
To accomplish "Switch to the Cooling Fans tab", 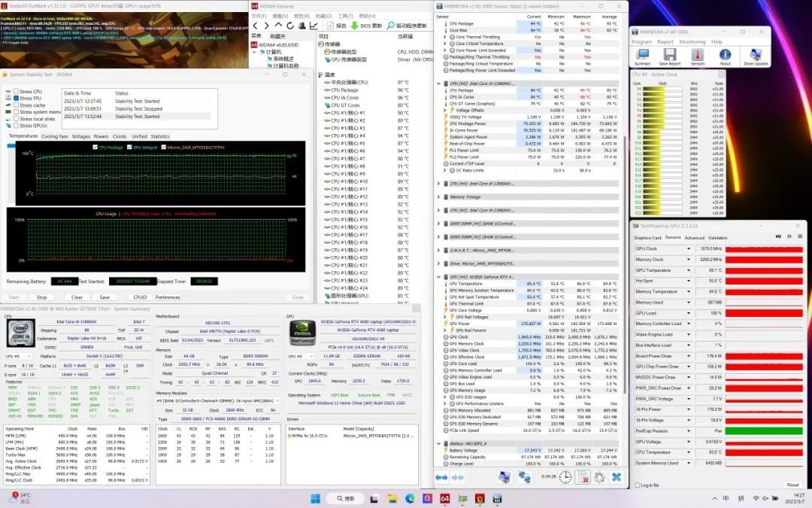I will (54, 136).
